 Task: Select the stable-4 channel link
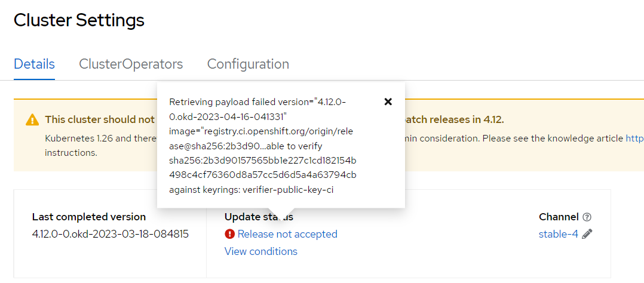click(x=559, y=234)
